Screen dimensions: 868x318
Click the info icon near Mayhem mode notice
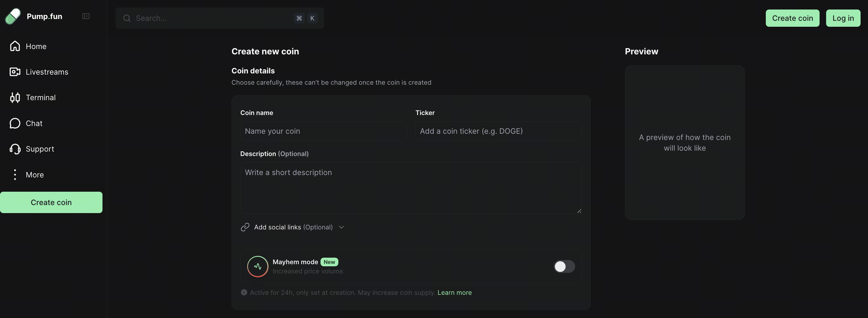click(244, 292)
